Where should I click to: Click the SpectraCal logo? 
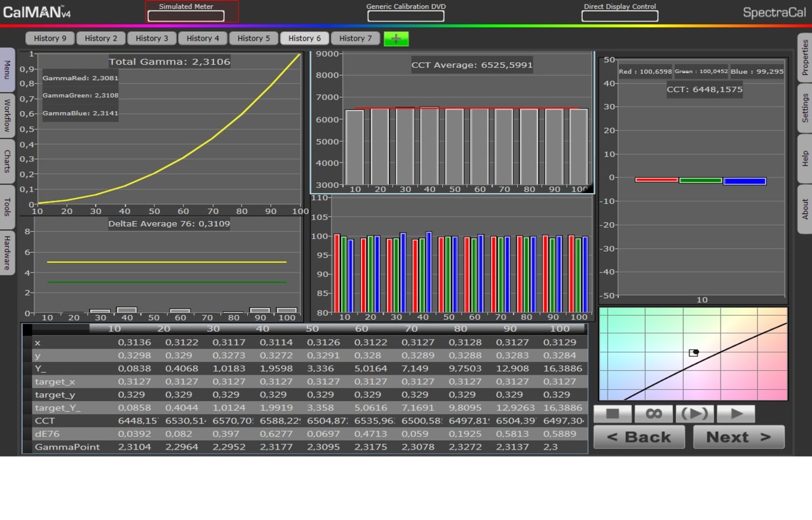(774, 12)
